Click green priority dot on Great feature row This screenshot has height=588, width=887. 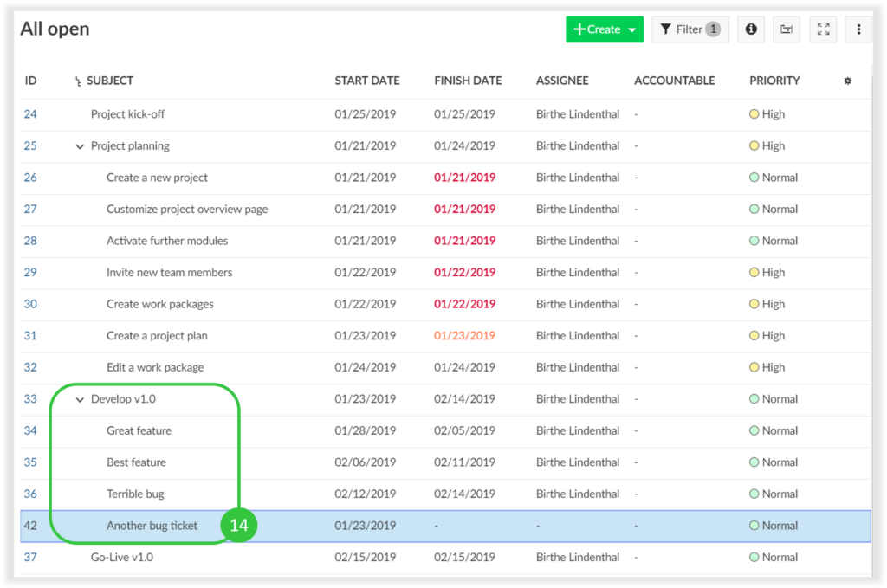(x=754, y=430)
